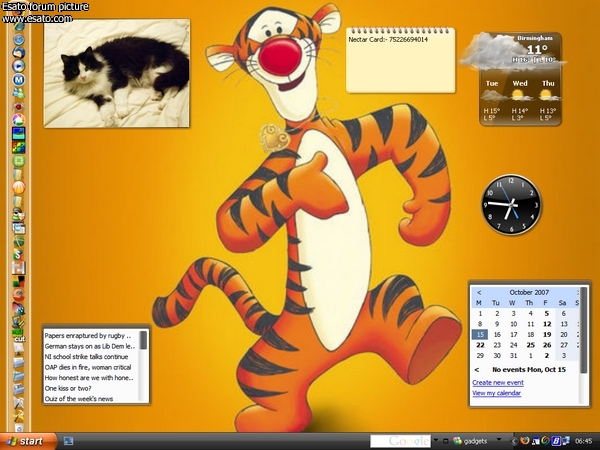Click the swirl tray icon next to Firefox
Screen dimensions: 600x450
pos(546,441)
